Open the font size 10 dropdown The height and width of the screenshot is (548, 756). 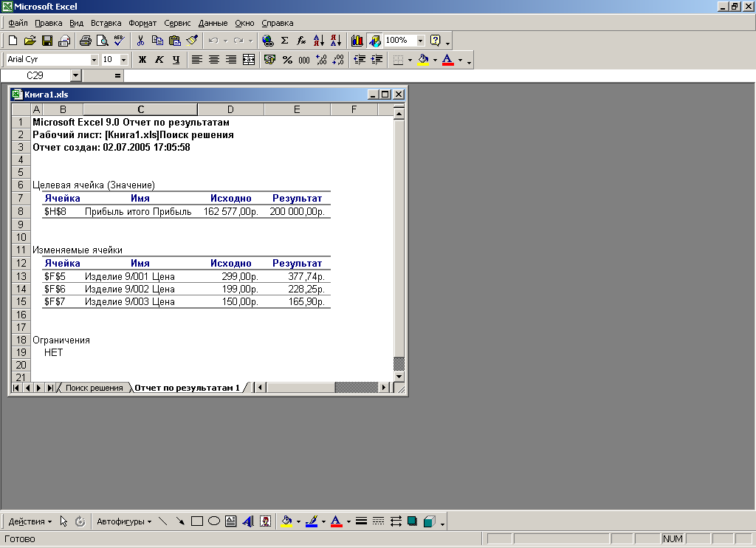[x=124, y=60]
